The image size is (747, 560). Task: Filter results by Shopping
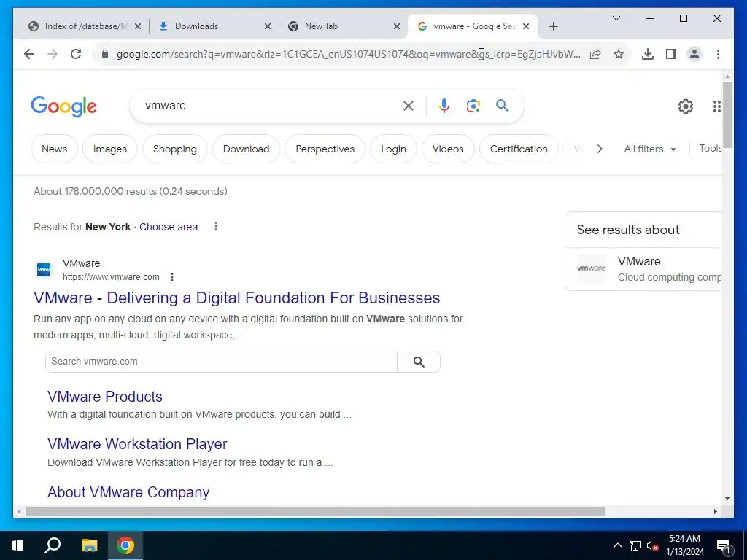175,149
